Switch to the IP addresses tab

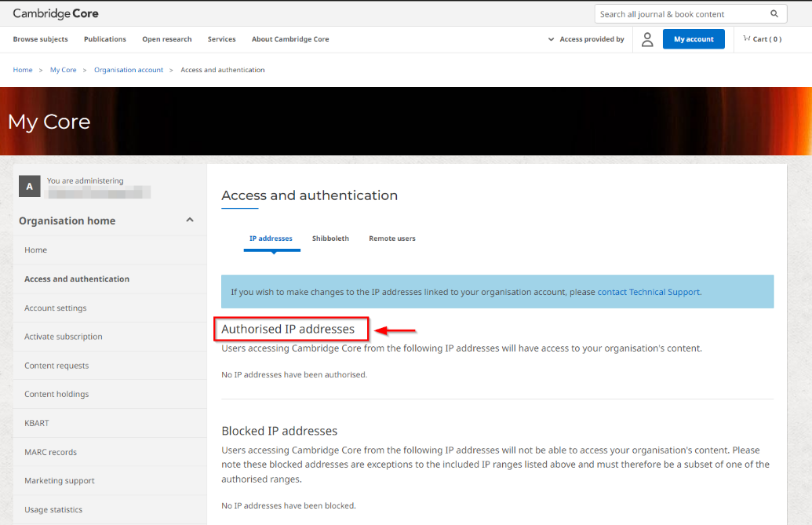(x=271, y=239)
